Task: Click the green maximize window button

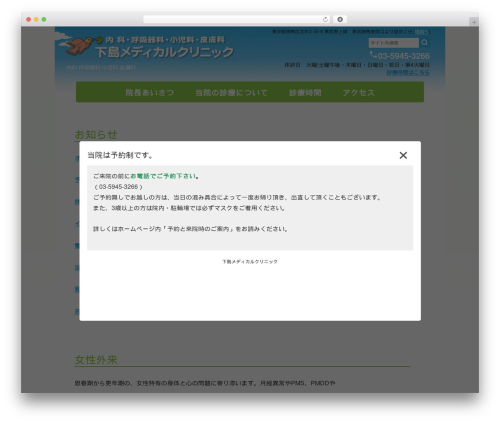Action: [x=44, y=20]
